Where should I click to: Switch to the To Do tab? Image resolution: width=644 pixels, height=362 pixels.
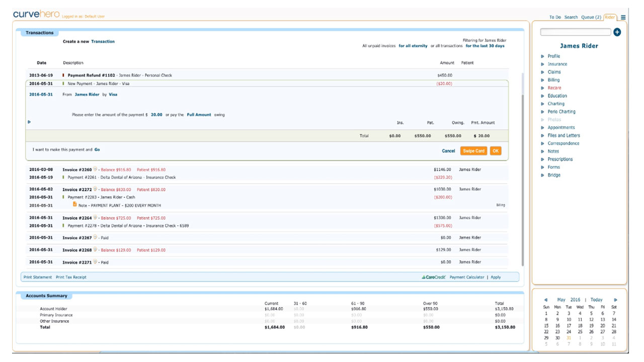pos(555,17)
